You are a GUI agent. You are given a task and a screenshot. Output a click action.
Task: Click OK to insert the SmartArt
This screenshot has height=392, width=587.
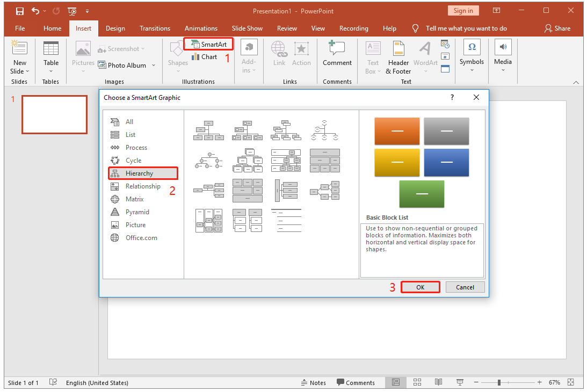click(420, 287)
